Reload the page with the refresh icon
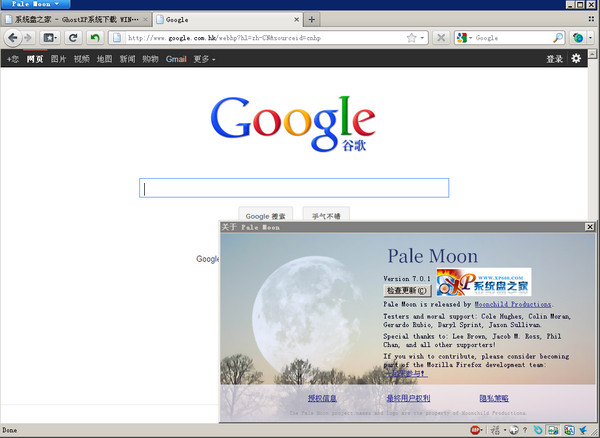 click(x=73, y=38)
